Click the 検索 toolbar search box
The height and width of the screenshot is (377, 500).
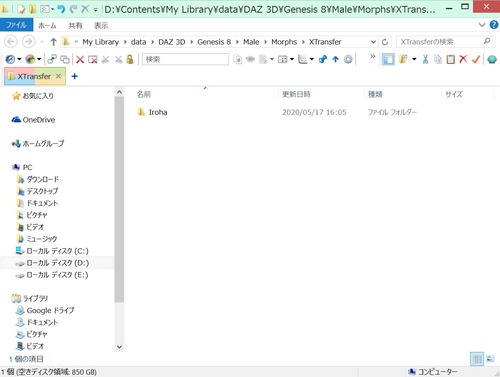tap(185, 59)
